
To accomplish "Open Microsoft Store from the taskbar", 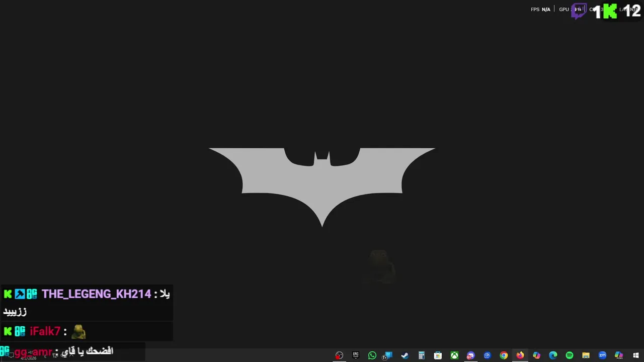I will click(438, 355).
